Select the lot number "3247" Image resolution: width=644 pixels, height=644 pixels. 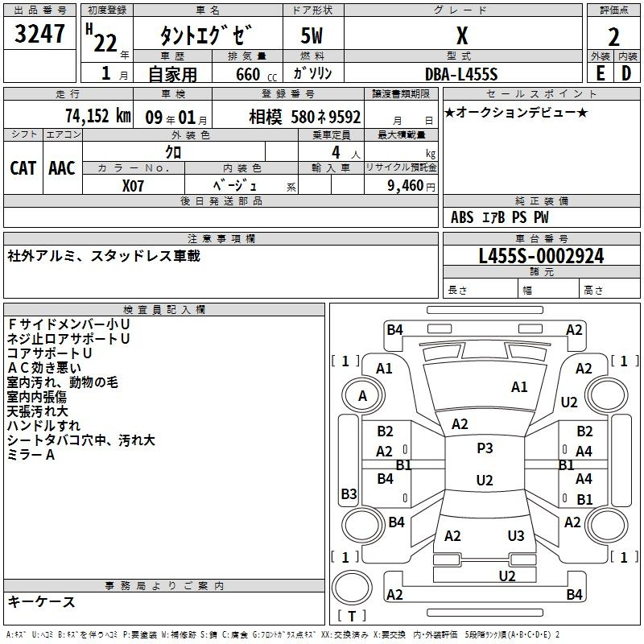point(39,34)
